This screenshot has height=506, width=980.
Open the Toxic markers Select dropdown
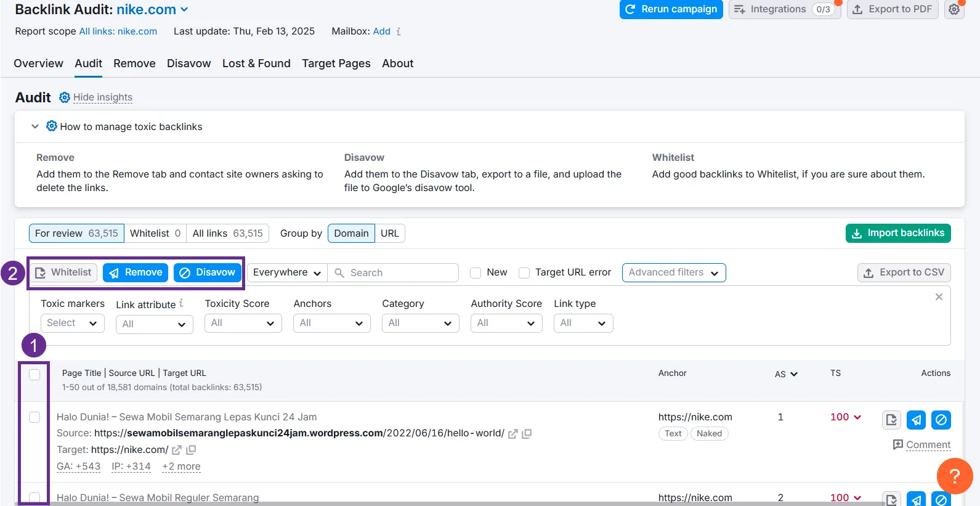73,323
